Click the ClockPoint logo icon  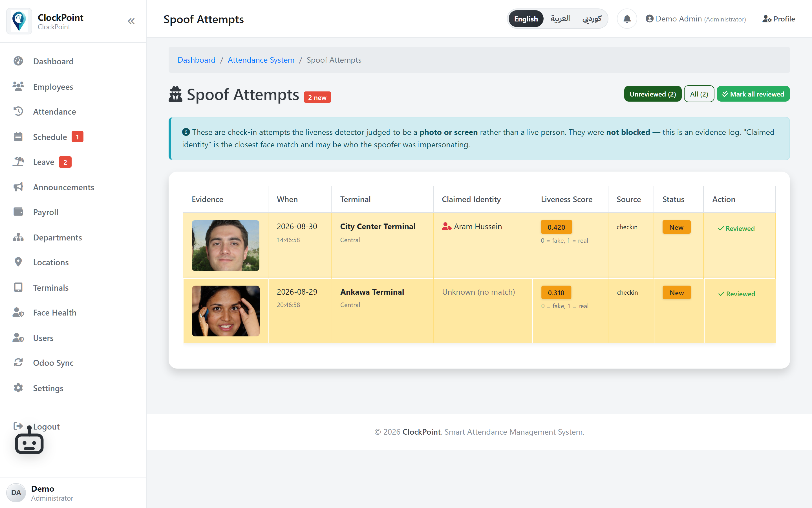tap(19, 21)
